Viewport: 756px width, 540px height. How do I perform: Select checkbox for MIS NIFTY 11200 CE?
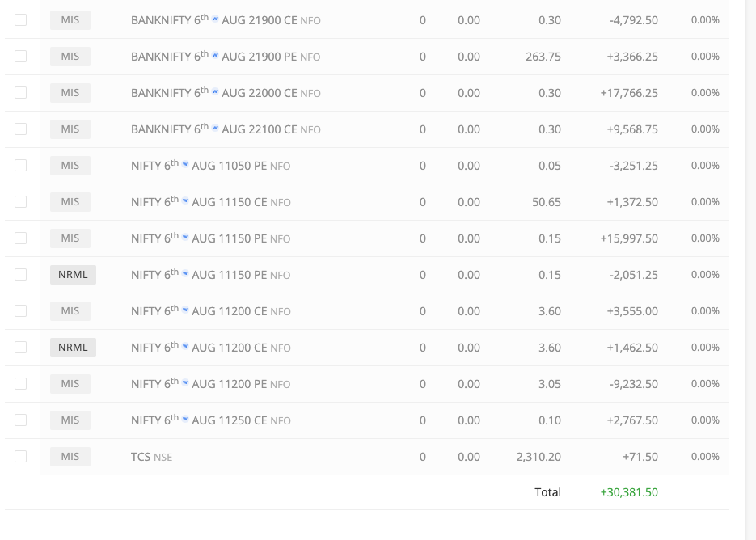(x=21, y=311)
